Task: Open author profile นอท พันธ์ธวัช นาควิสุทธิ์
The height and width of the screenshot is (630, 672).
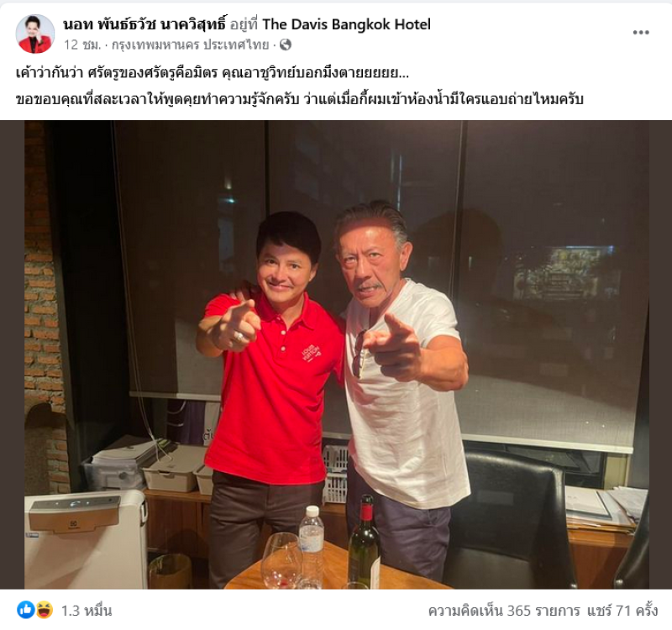Action: click(x=144, y=24)
